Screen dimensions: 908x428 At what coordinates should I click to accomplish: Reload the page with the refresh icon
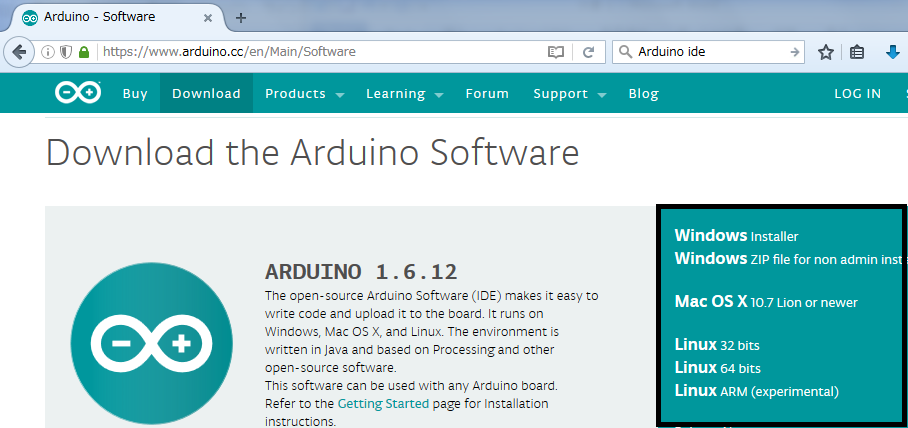[588, 52]
